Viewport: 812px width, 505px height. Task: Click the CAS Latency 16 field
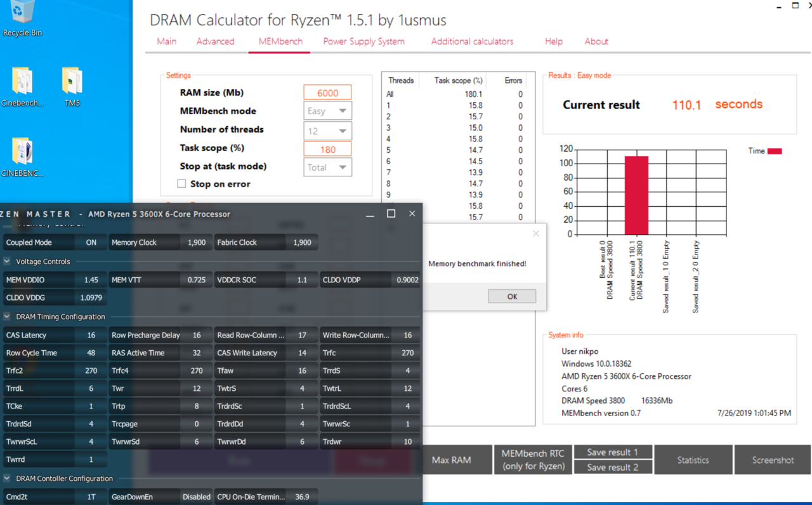point(55,335)
